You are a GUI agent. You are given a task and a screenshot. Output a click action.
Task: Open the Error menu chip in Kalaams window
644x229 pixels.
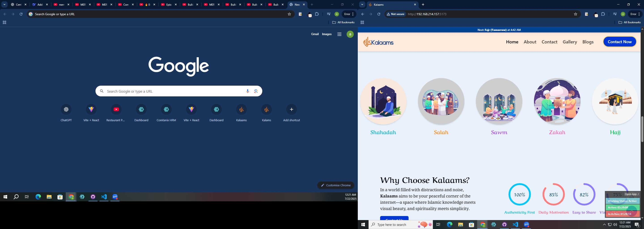point(635,14)
